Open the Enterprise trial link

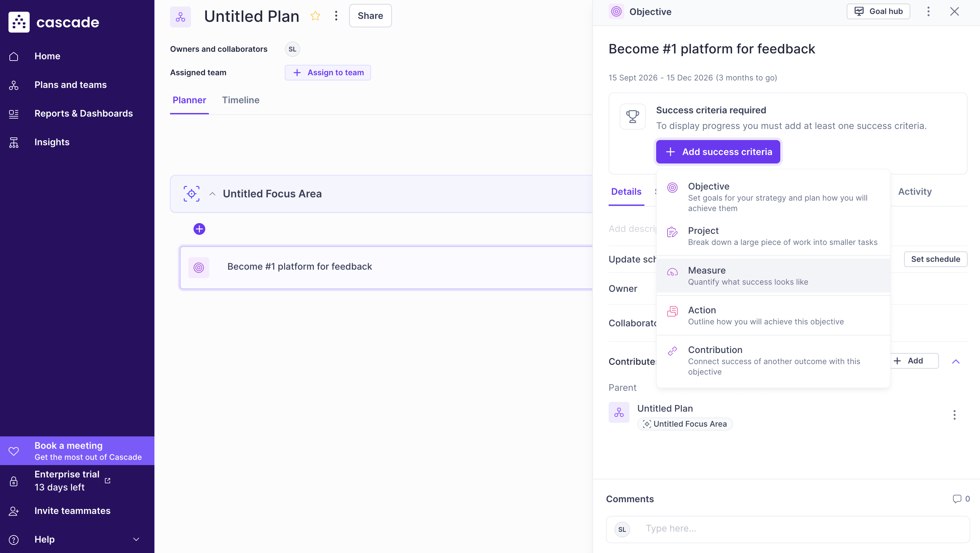click(72, 481)
